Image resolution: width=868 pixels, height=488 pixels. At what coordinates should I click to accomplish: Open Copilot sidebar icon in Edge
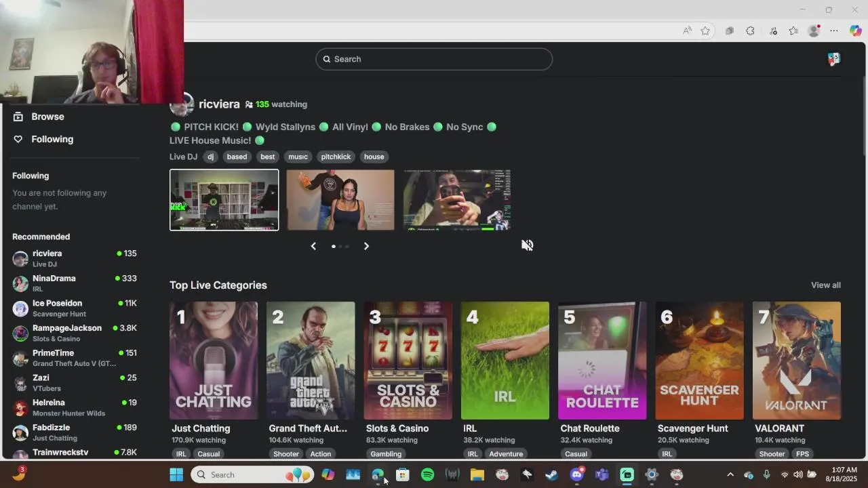click(855, 30)
